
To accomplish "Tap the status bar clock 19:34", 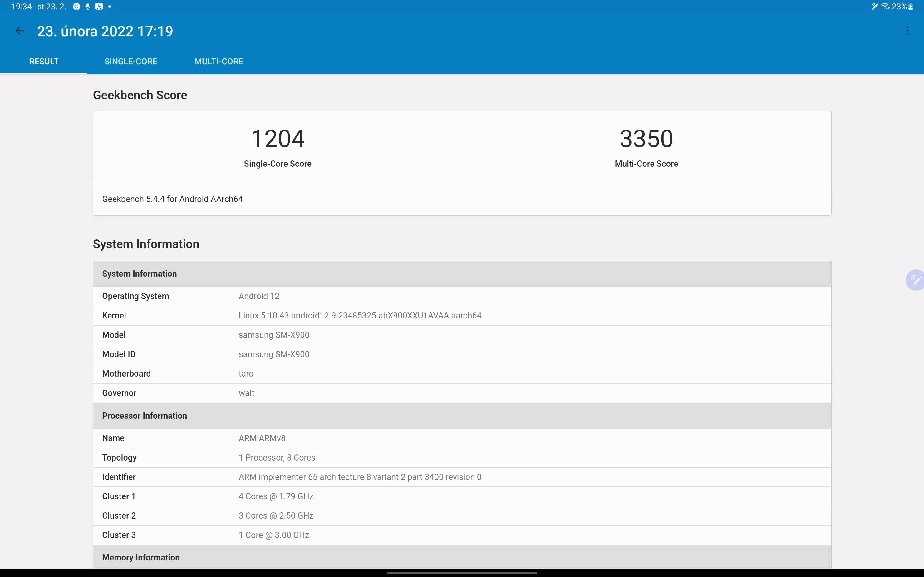I will click(21, 7).
